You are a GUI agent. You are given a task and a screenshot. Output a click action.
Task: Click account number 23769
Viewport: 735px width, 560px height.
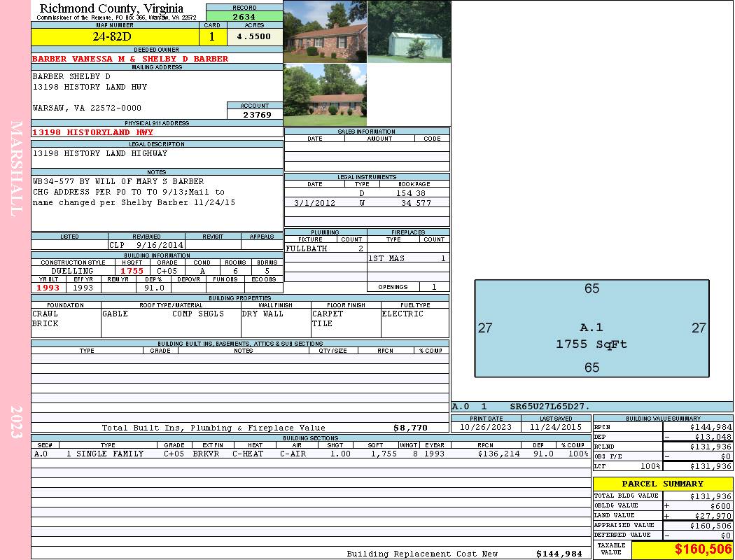point(257,114)
